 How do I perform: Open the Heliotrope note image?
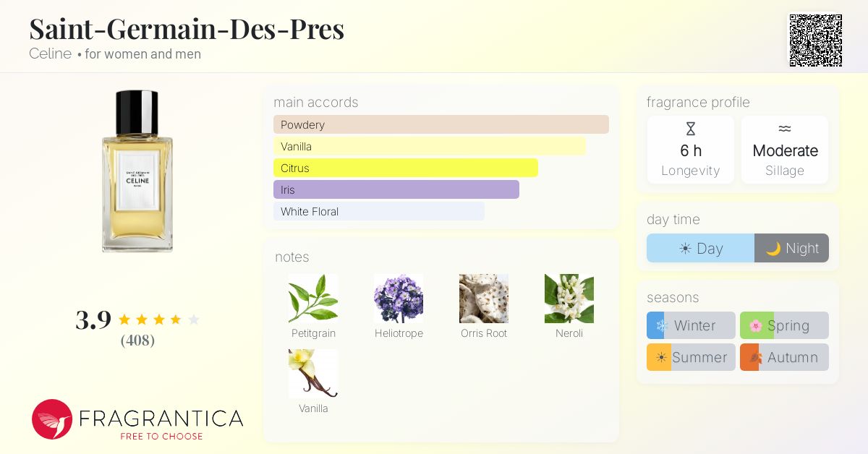(399, 299)
